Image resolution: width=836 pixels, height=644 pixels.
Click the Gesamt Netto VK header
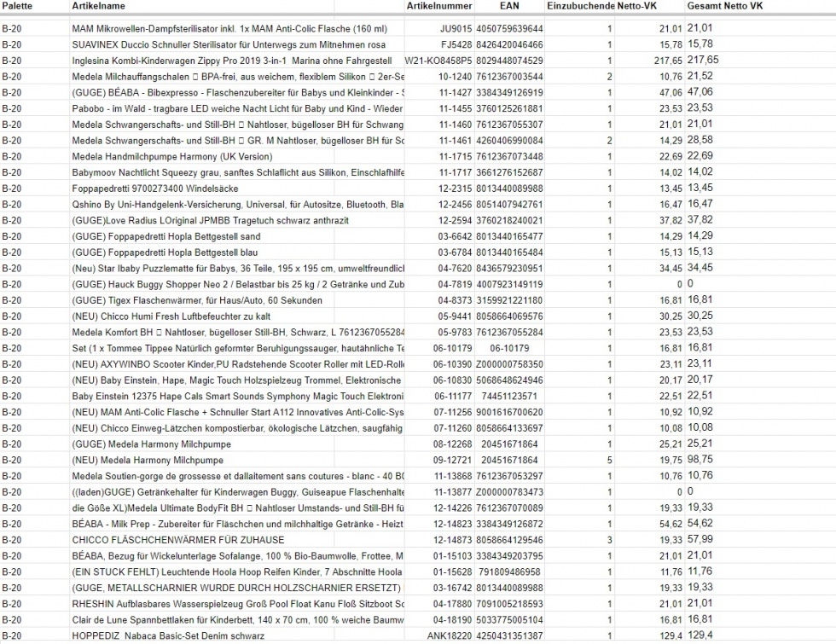tap(725, 7)
